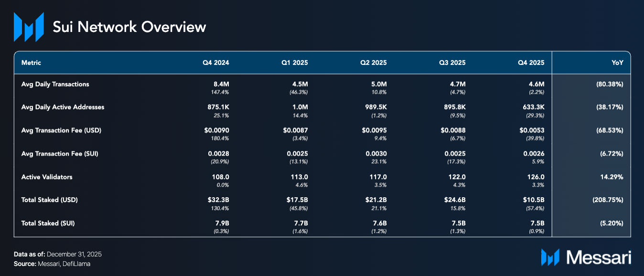Select the Total Staked (SUI) row label
Viewport: 644px width, 276px height.
coord(48,223)
